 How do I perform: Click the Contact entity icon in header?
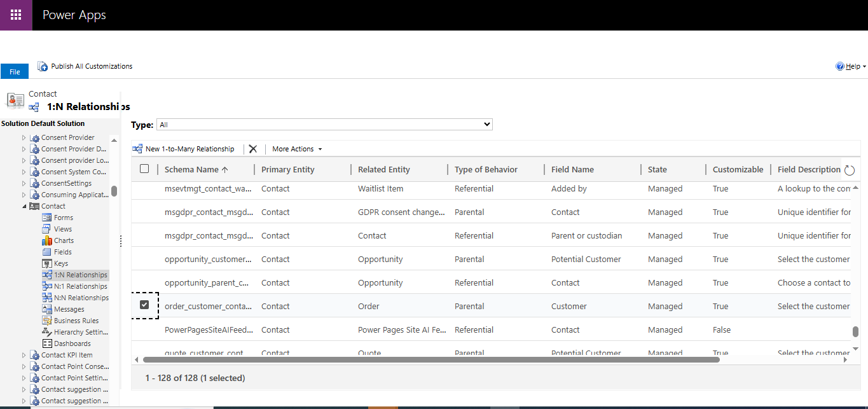(x=15, y=101)
